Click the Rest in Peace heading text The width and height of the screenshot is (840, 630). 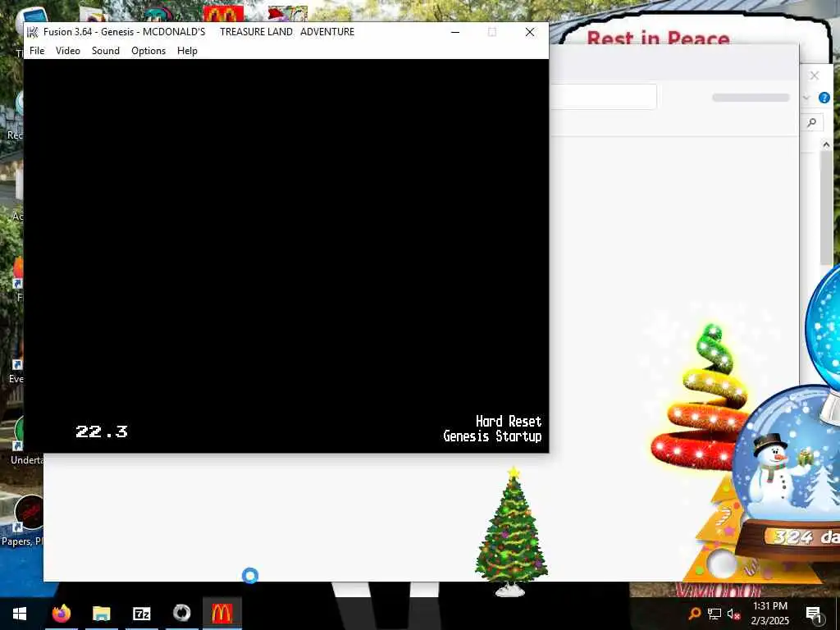pos(658,38)
